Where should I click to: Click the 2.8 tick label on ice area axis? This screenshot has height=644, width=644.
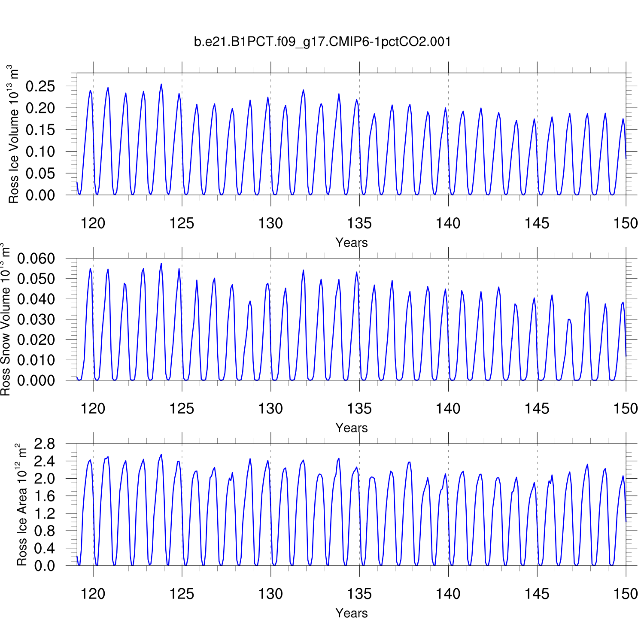(45, 444)
